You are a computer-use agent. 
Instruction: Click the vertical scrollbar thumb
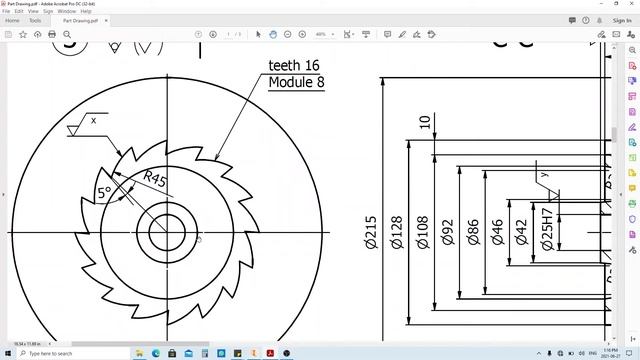(x=613, y=135)
